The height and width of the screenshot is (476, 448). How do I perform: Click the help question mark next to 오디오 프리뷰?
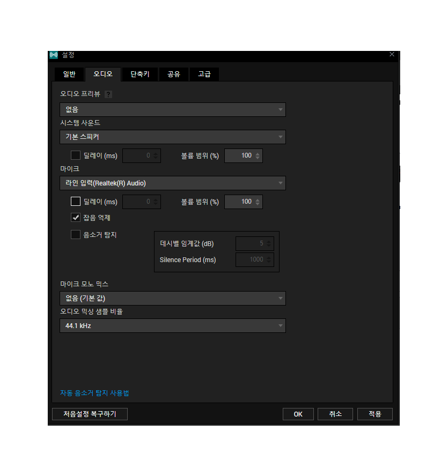click(x=108, y=94)
